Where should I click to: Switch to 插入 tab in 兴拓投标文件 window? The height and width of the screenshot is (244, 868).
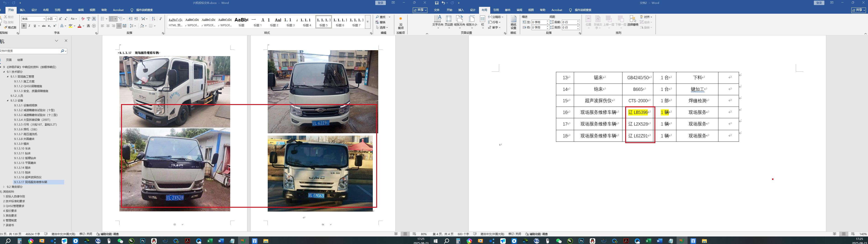(23, 10)
